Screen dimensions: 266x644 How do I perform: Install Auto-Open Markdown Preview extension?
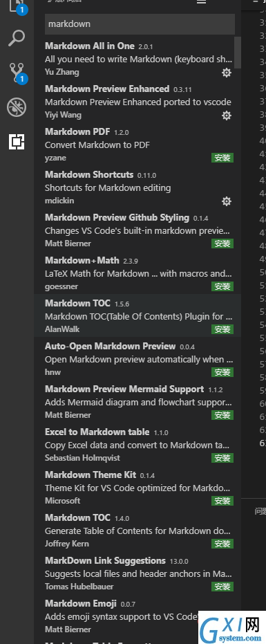pyautogui.click(x=222, y=372)
